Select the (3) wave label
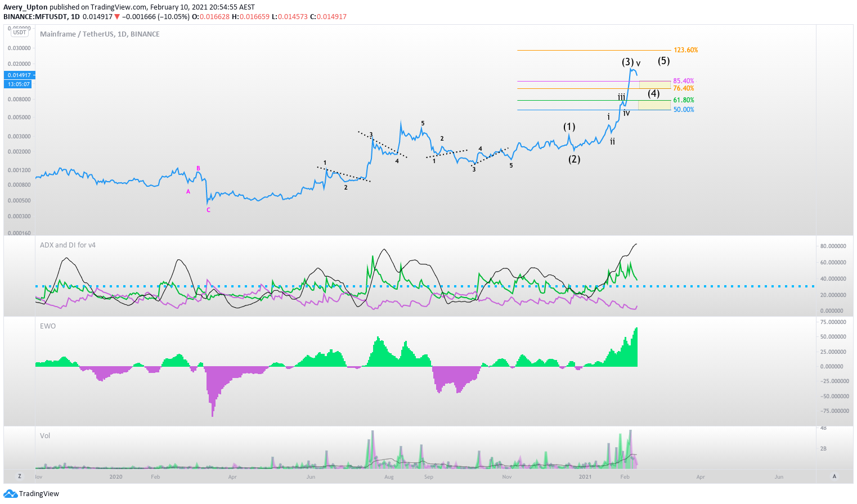Viewport: 857px width, 504px height. pos(627,62)
